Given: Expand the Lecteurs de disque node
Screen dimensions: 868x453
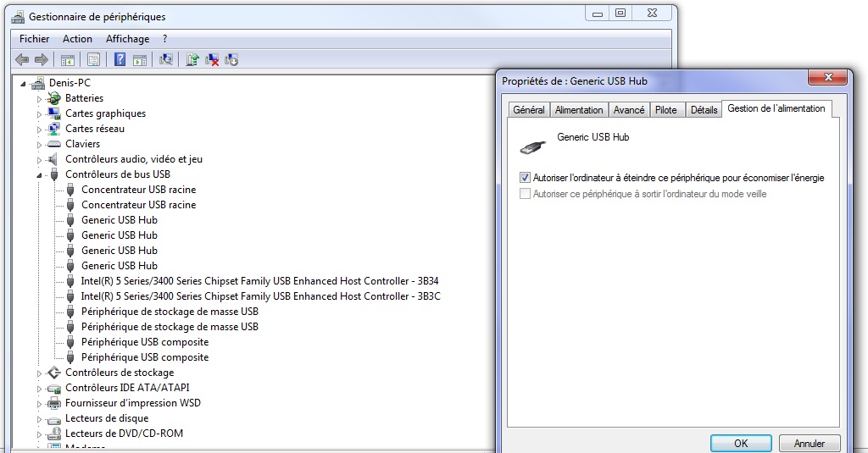Looking at the screenshot, I should click(39, 419).
